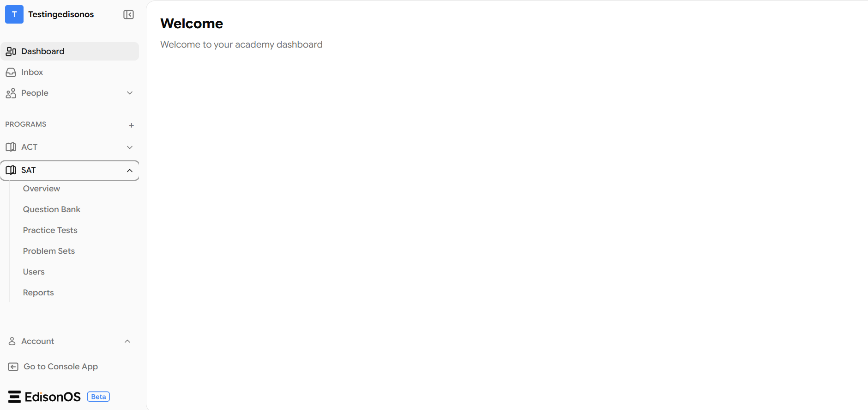Open SAT Problem Sets
Screen dimensions: 868x410
[x=49, y=251]
